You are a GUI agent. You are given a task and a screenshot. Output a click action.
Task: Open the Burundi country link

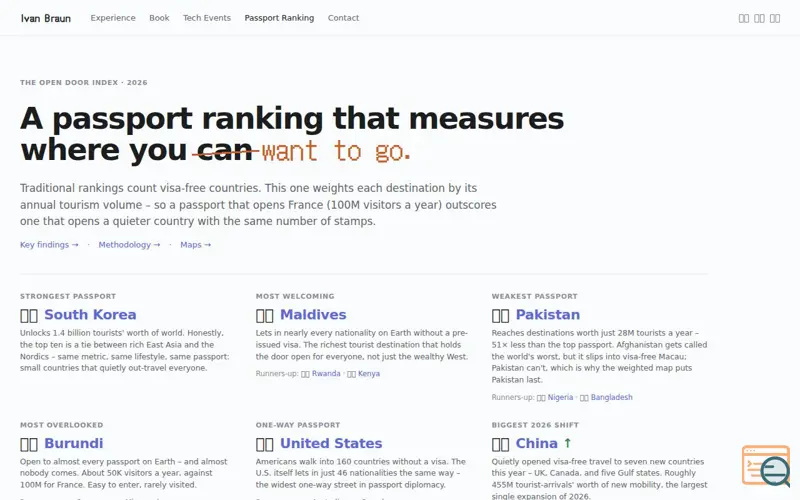[x=73, y=443]
